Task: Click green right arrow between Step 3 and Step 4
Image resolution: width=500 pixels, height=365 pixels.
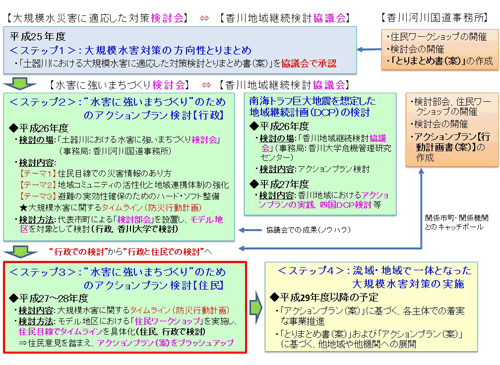Action: pos(256,307)
